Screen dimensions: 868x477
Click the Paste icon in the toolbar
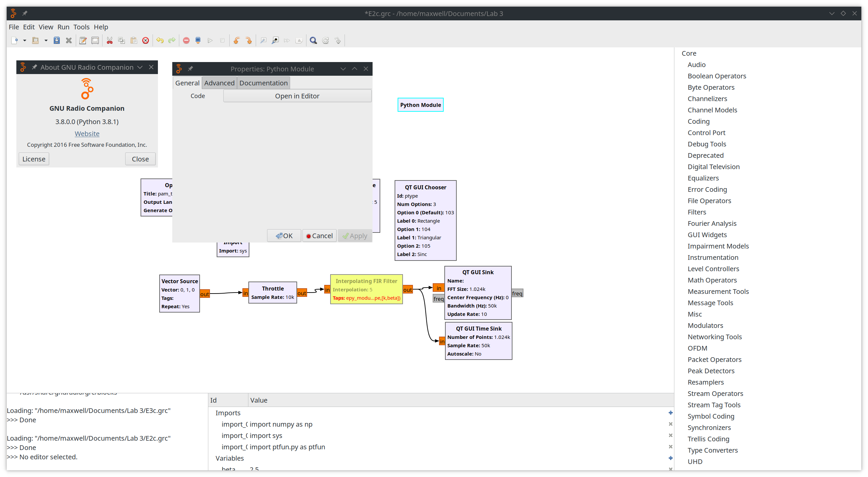134,40
